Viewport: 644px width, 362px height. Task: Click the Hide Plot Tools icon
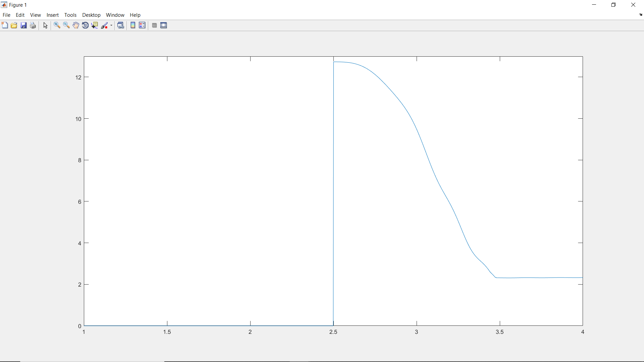coord(154,25)
